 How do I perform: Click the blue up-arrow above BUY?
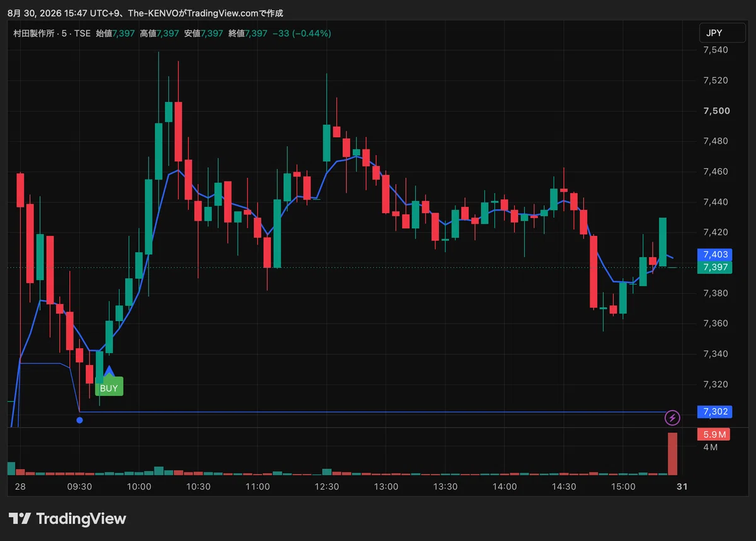pyautogui.click(x=109, y=371)
